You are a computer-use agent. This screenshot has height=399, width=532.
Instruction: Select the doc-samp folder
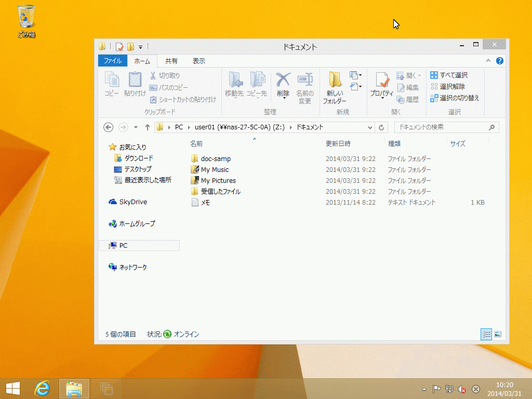click(x=216, y=159)
